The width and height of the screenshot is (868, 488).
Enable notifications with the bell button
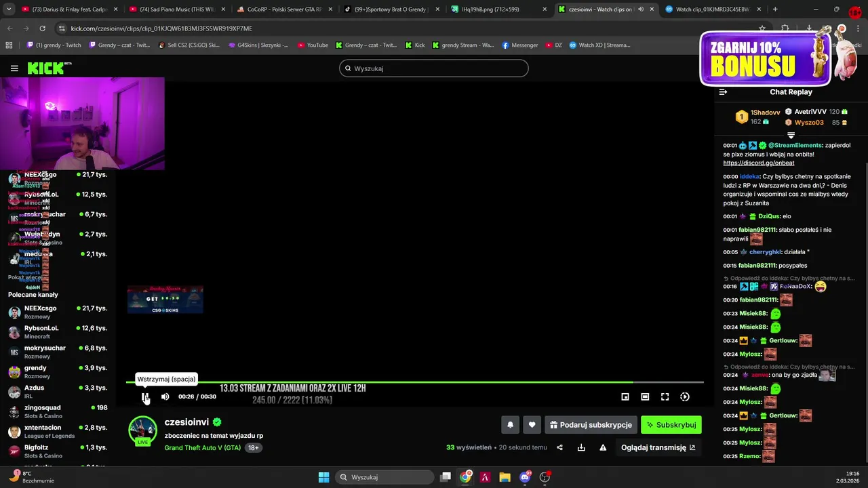pos(510,425)
